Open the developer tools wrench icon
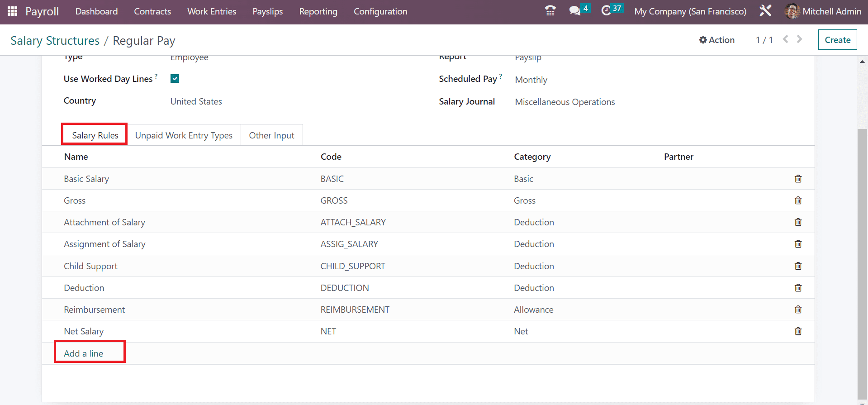This screenshot has width=868, height=405. pos(765,11)
